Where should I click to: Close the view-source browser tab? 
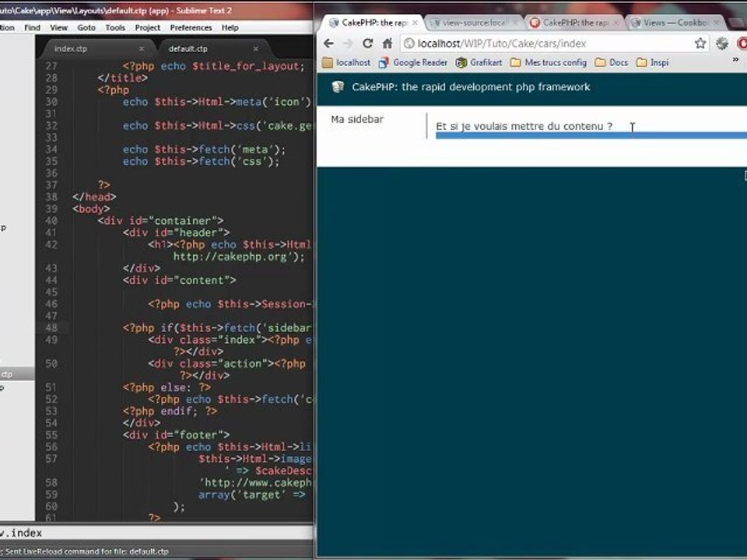pos(514,23)
